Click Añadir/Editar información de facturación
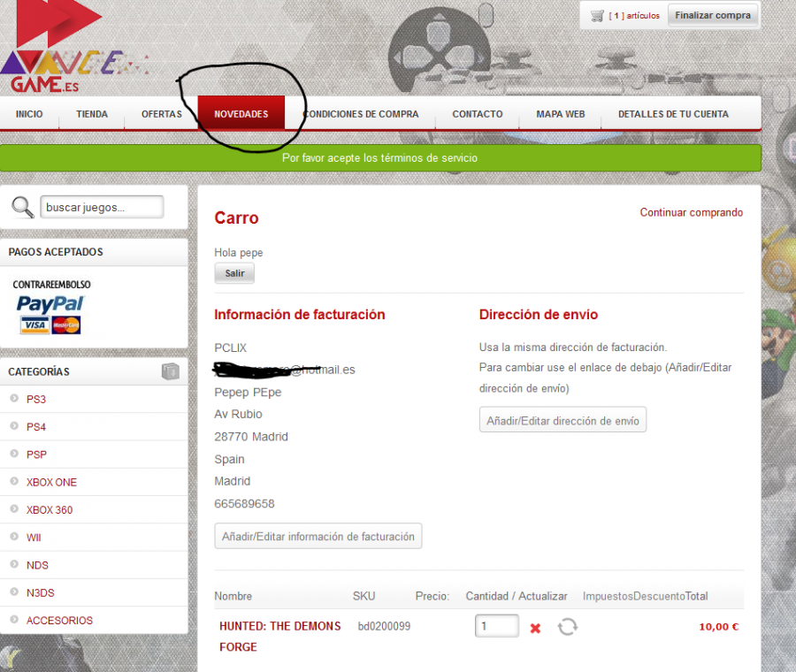 pyautogui.click(x=318, y=536)
